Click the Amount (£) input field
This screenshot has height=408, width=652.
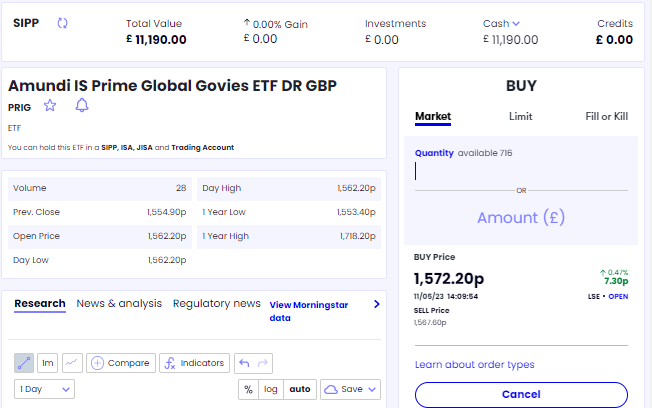pos(521,218)
